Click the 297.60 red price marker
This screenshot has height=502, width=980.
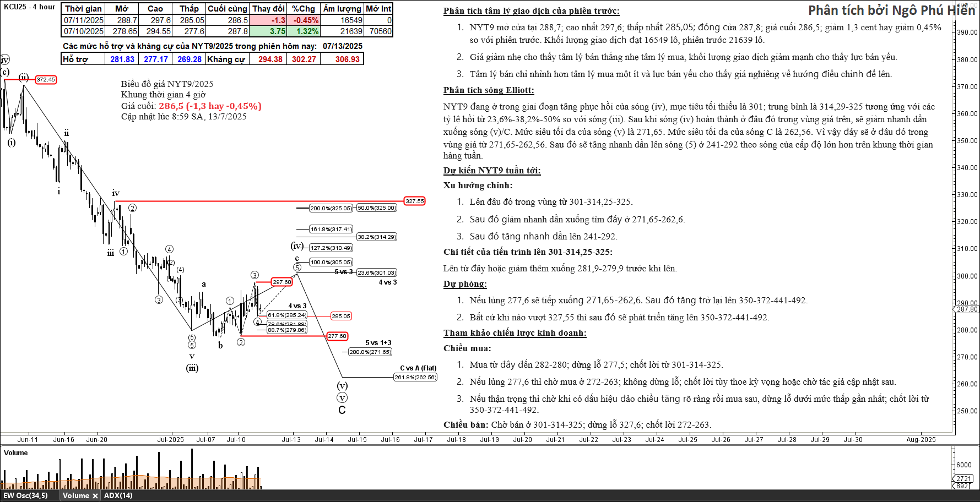tap(281, 282)
